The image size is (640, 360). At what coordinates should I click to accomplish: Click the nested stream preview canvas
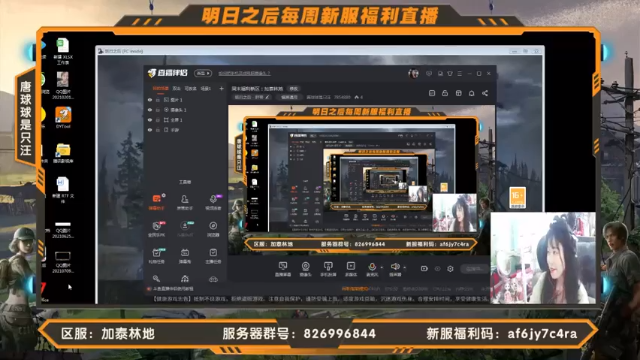pyautogui.click(x=361, y=180)
